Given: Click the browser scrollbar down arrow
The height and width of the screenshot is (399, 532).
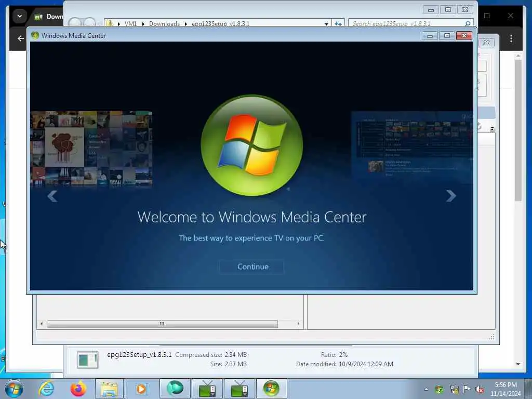Looking at the screenshot, I should tap(518, 364).
